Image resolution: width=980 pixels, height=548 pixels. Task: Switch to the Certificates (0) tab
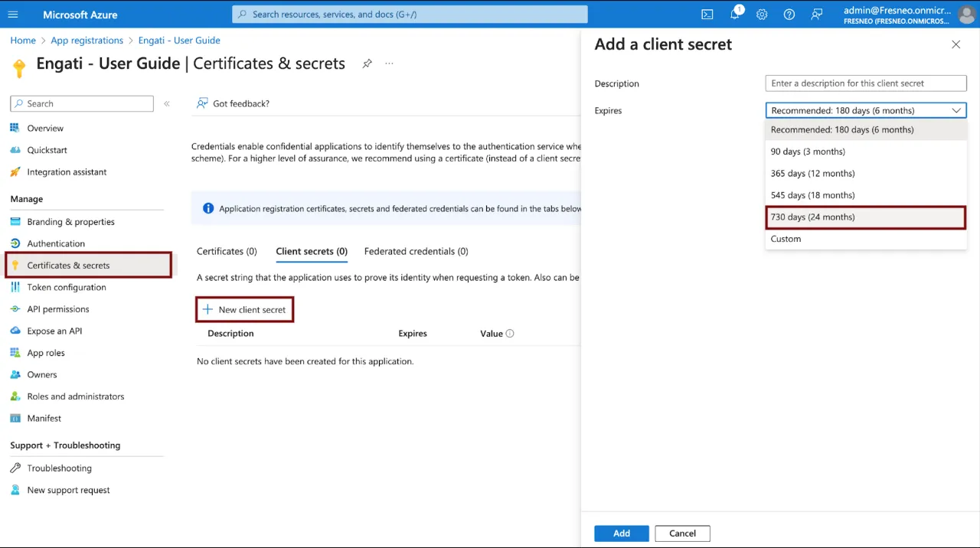pos(227,251)
